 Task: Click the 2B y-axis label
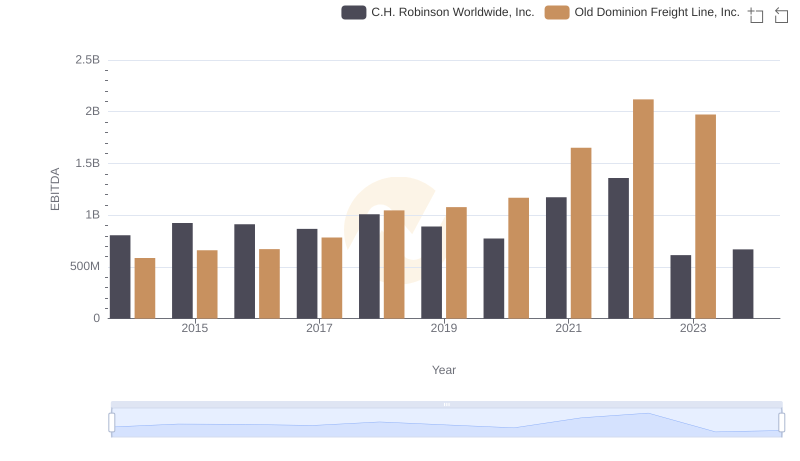tap(92, 111)
